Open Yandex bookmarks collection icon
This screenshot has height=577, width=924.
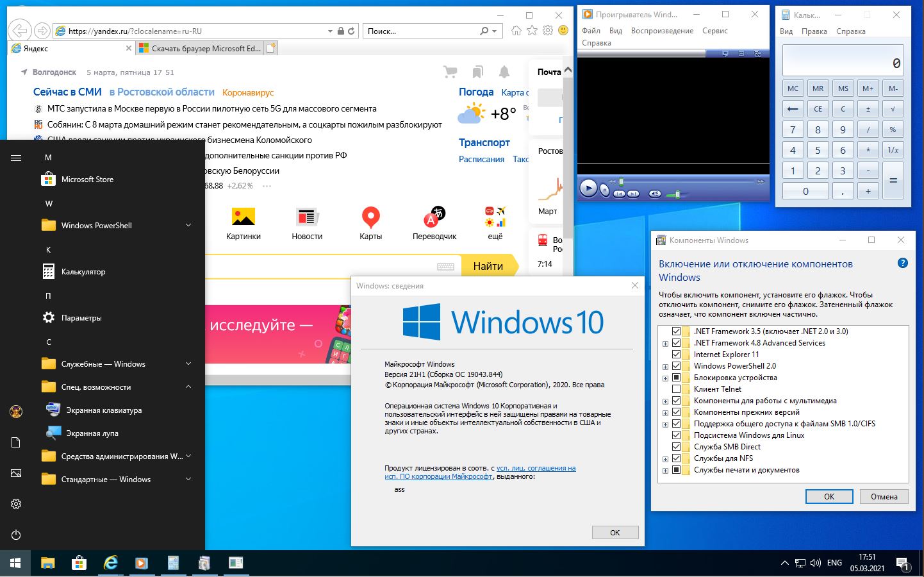tap(477, 72)
